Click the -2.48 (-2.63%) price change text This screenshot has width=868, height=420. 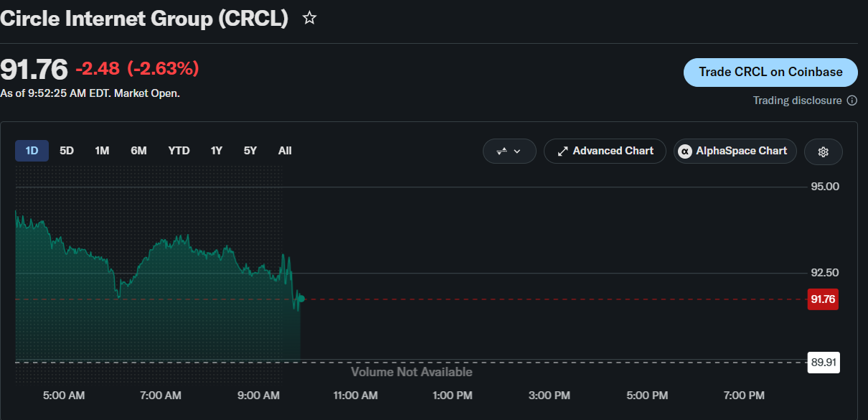pyautogui.click(x=137, y=69)
